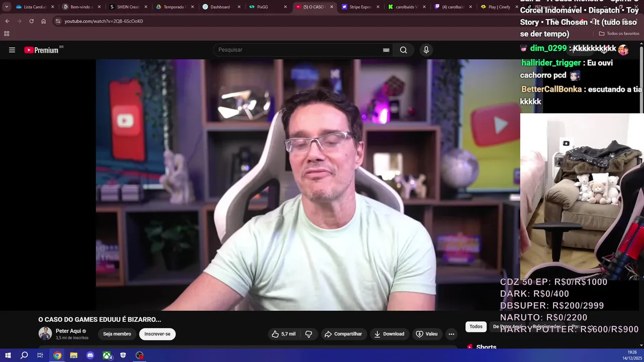Open the Windows Start menu

8,355
